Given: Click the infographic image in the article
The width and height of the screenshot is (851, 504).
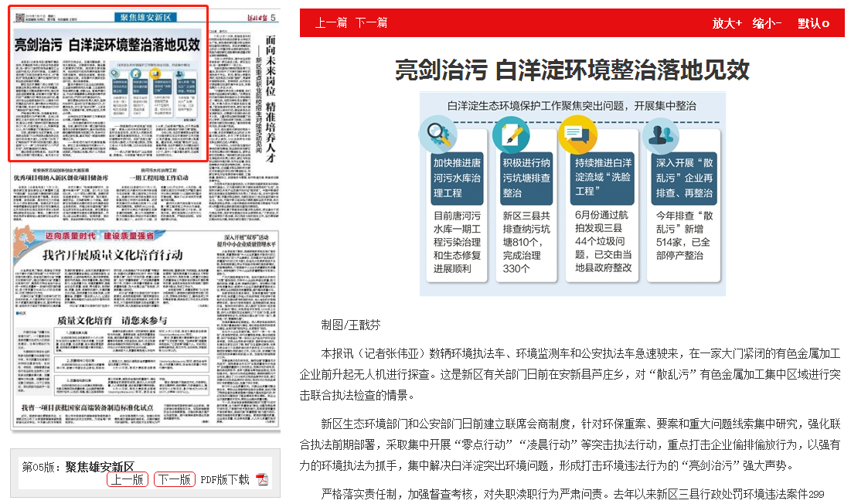Looking at the screenshot, I should click(572, 193).
